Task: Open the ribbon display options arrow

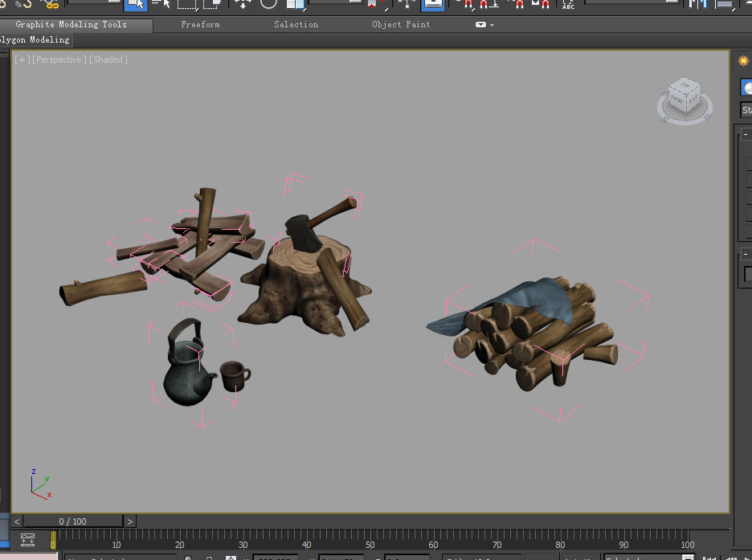Action: pos(492,25)
